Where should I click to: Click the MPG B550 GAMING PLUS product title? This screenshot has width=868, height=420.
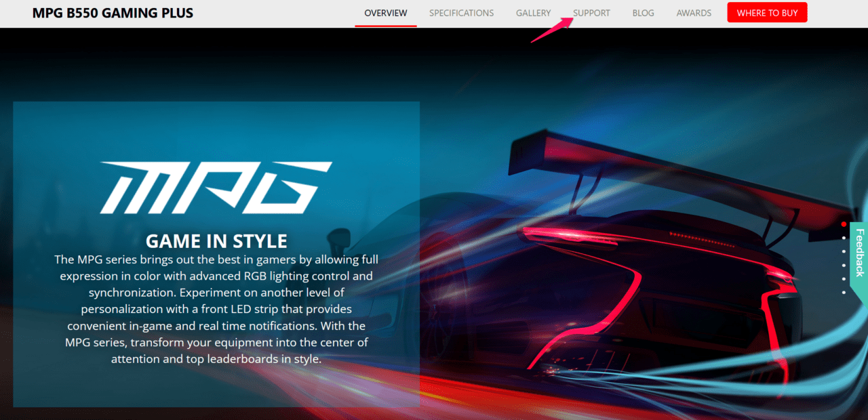(112, 13)
